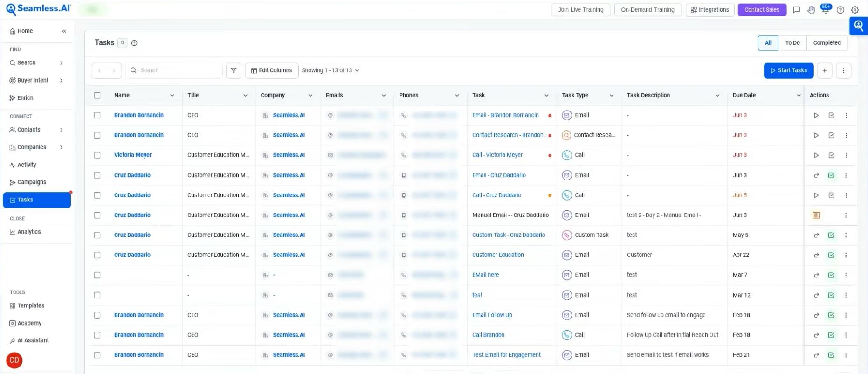868x374 pixels.
Task: Check the Victoria Meyer row checkbox
Action: (x=97, y=155)
